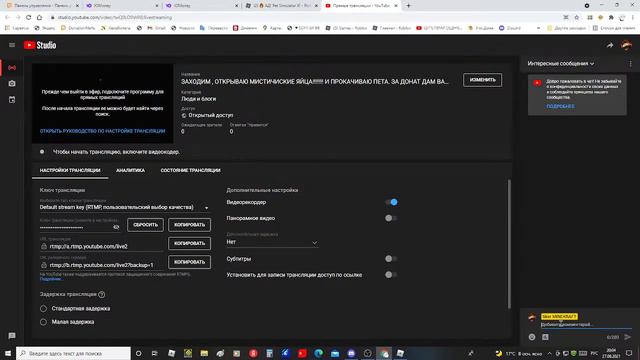
Task: Click Подробнее link in chat welcome card
Action: pyautogui.click(x=560, y=106)
